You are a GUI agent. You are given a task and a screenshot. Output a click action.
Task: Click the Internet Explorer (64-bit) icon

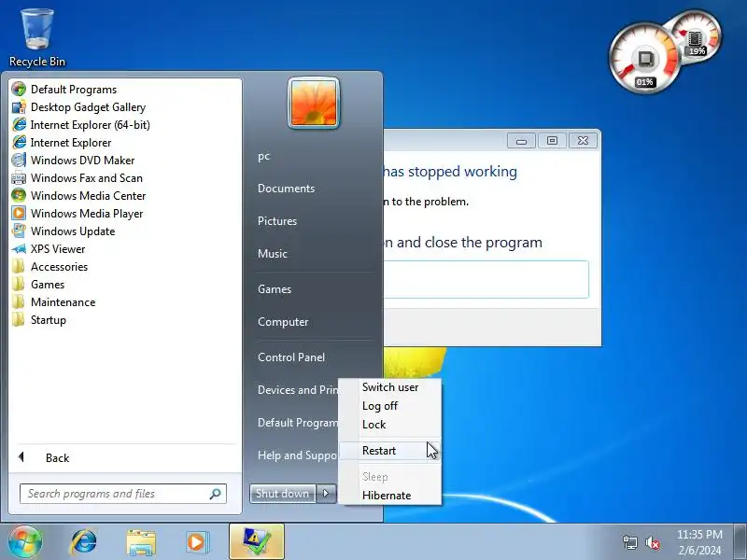coord(19,125)
